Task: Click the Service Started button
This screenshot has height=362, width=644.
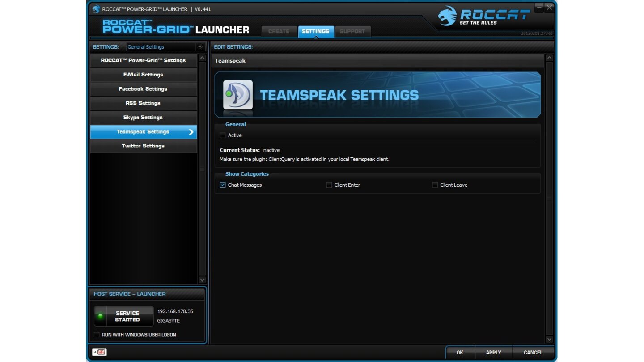Action: point(124,316)
